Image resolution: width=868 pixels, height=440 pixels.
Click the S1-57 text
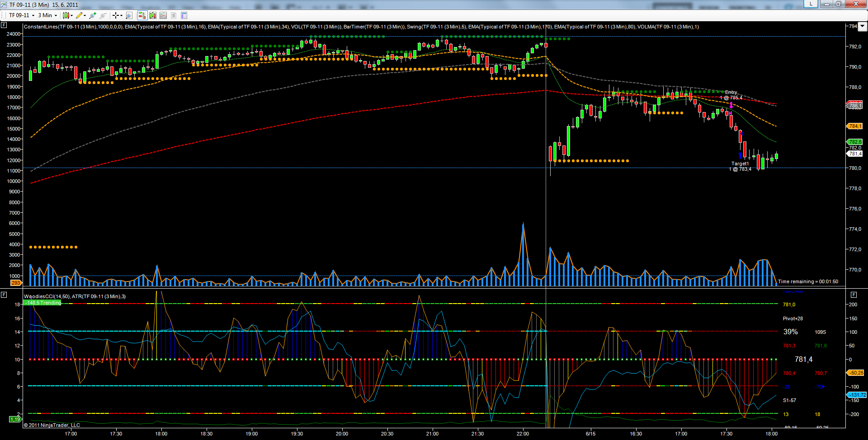[x=789, y=400]
